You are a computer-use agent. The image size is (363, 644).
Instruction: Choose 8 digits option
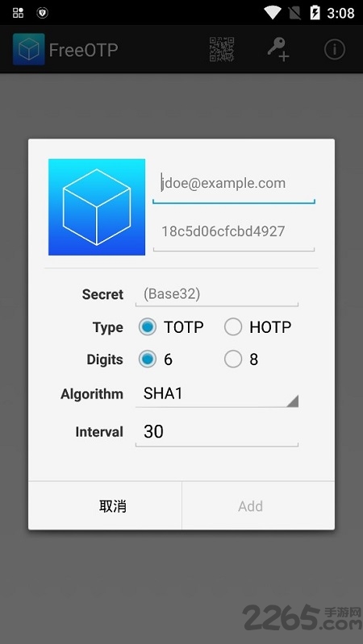click(232, 359)
